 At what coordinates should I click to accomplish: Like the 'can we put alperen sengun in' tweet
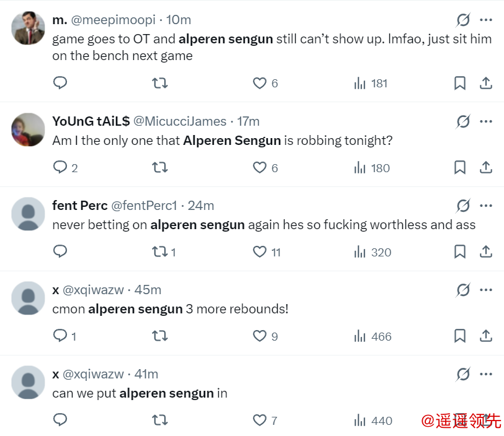[260, 421]
